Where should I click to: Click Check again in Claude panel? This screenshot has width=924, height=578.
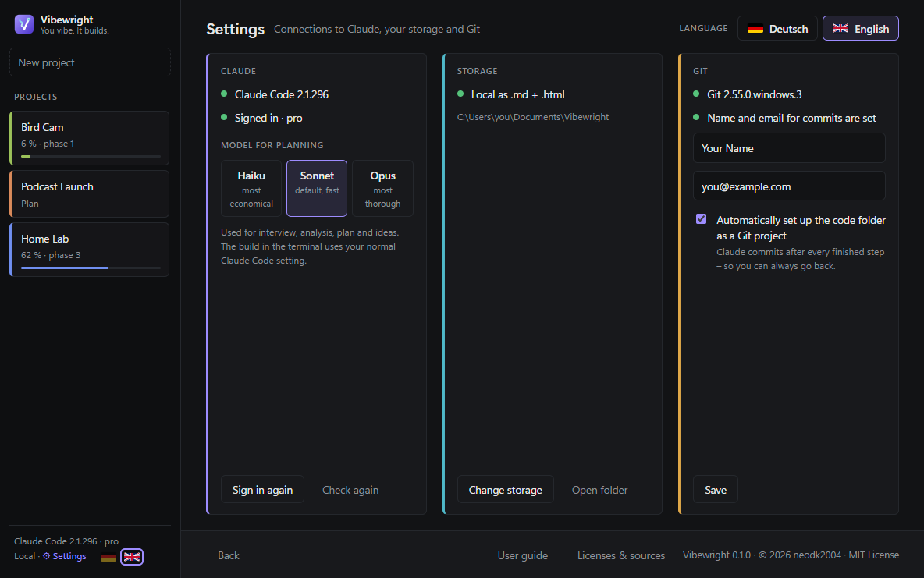pos(350,490)
